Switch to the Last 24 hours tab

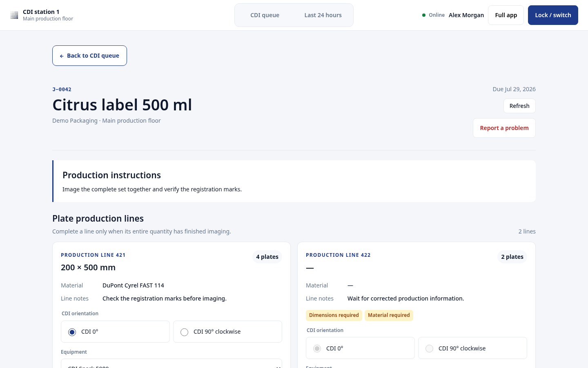[x=323, y=15]
